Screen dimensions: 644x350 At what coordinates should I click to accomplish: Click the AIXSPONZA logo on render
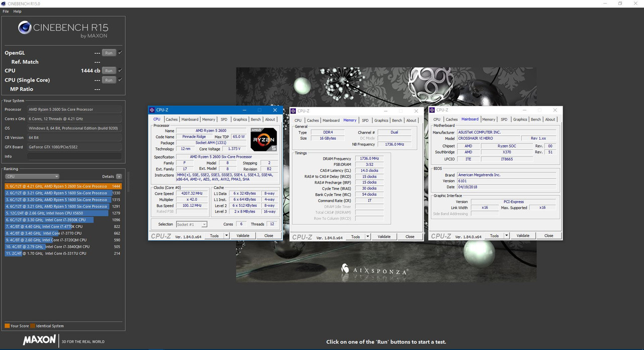click(x=374, y=269)
